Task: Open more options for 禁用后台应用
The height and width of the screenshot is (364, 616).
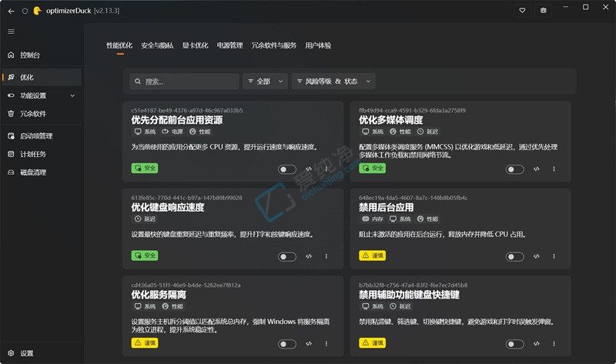Action: [x=554, y=256]
